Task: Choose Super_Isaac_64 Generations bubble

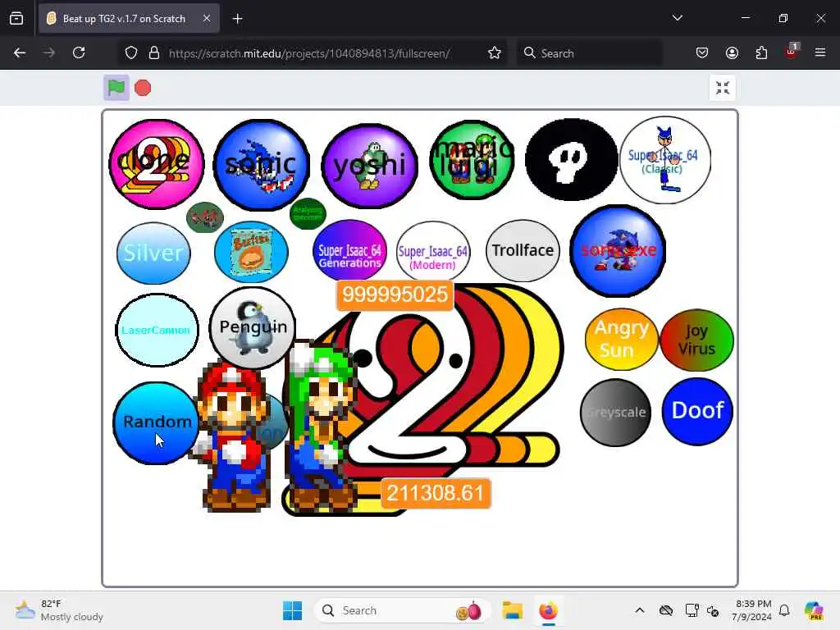Action: 349,250
